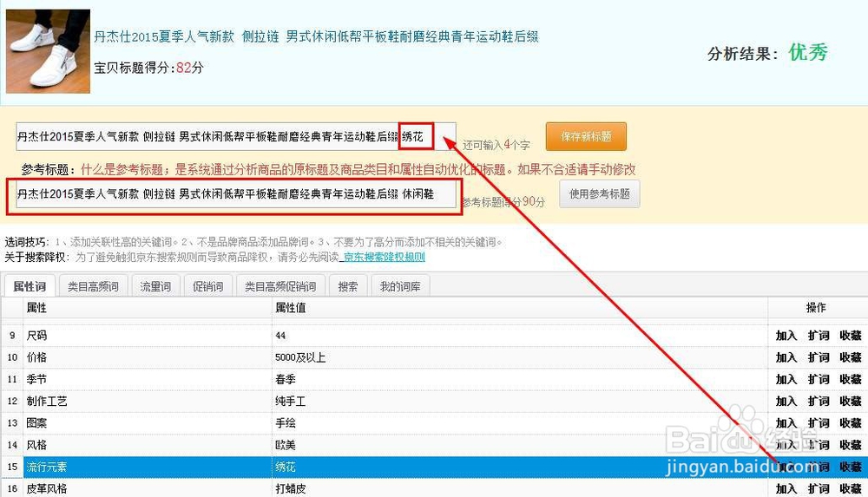Switch to the 属性词 tab

tap(30, 286)
